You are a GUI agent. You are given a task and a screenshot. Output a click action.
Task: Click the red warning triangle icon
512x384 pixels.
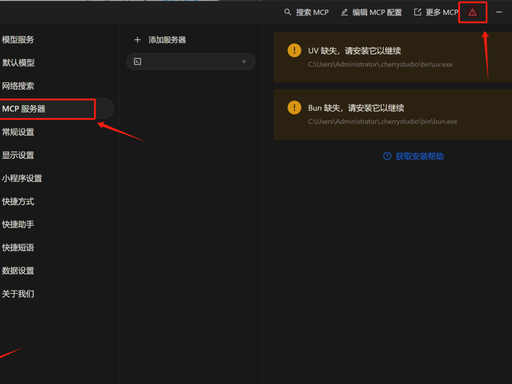pyautogui.click(x=472, y=13)
